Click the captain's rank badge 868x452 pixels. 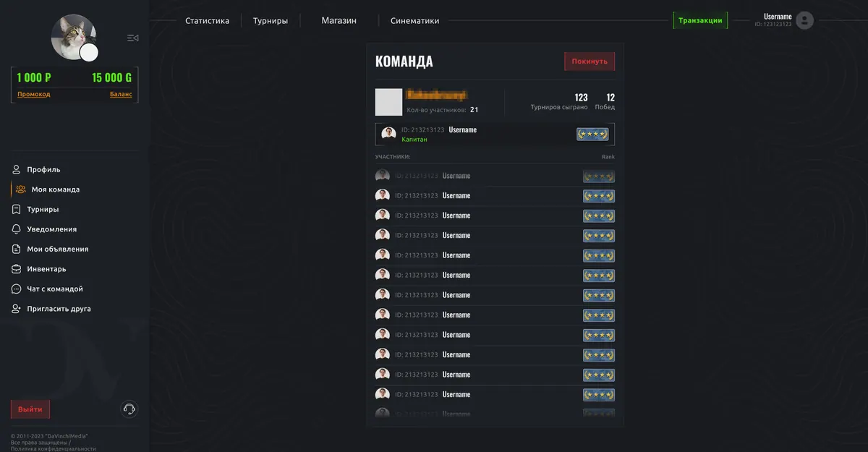(x=592, y=135)
